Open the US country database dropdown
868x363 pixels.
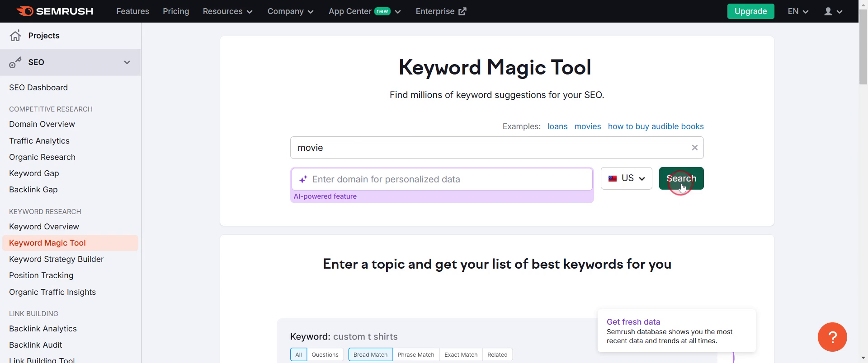tap(626, 178)
